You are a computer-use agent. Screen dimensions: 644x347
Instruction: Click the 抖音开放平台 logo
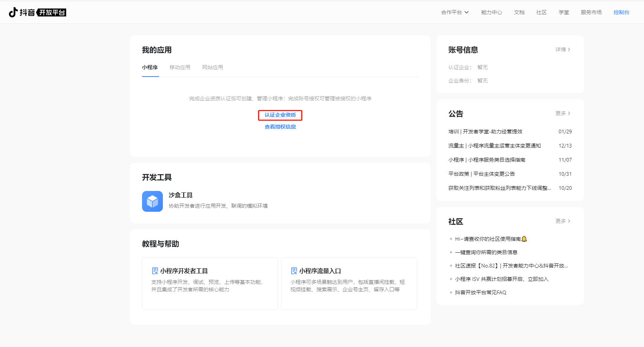pos(38,12)
